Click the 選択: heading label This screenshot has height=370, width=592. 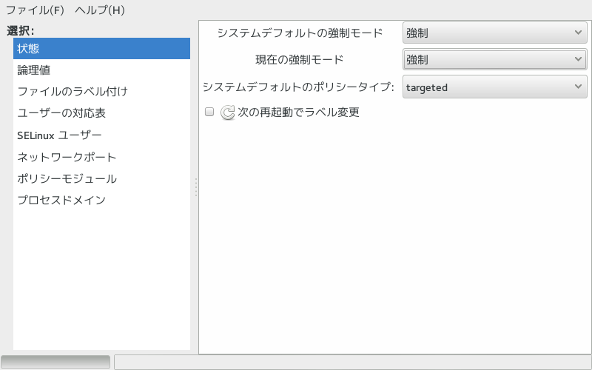tap(20, 31)
